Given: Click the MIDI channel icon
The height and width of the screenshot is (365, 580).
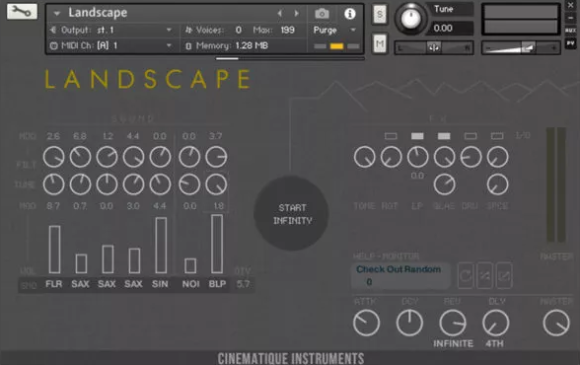Looking at the screenshot, I should pos(54,46).
